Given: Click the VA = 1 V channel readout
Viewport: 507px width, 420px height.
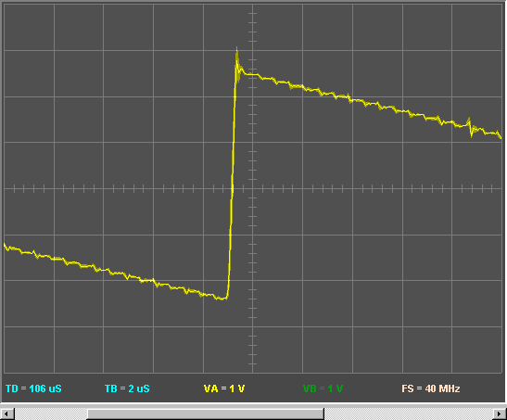Looking at the screenshot, I should pyautogui.click(x=224, y=388).
